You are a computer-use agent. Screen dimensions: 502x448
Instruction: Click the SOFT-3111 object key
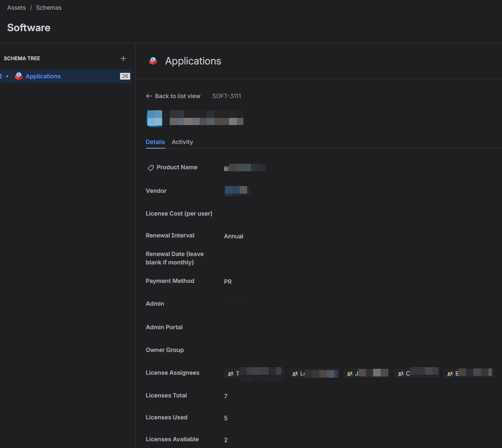227,96
